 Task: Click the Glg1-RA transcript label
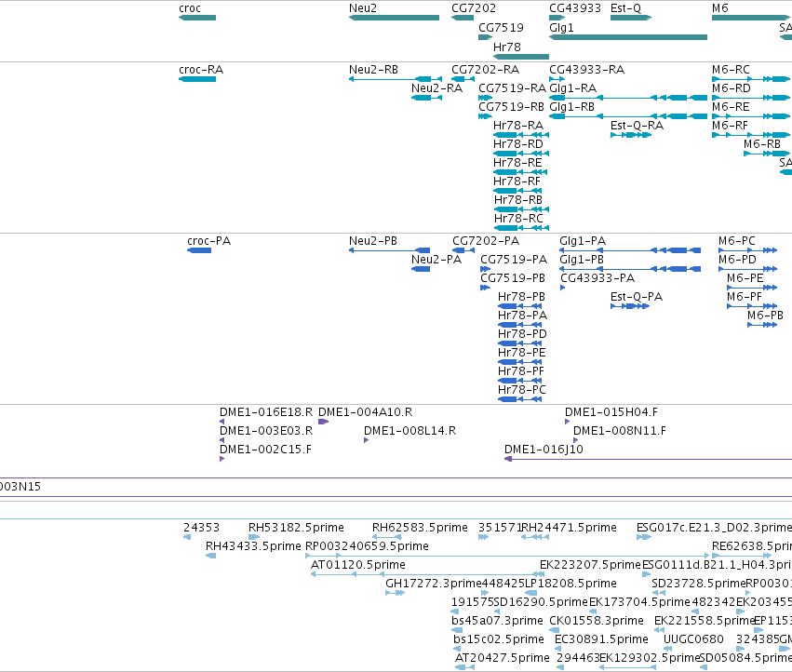[572, 87]
